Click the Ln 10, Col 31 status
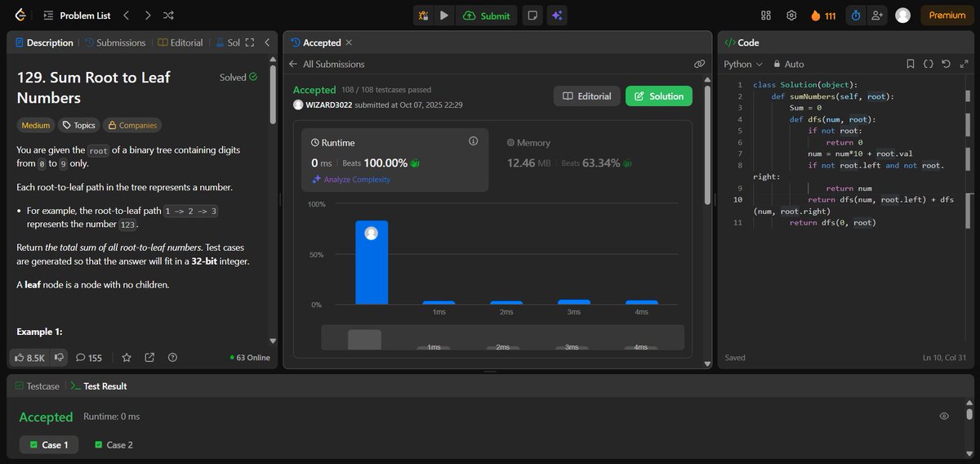 [x=945, y=358]
